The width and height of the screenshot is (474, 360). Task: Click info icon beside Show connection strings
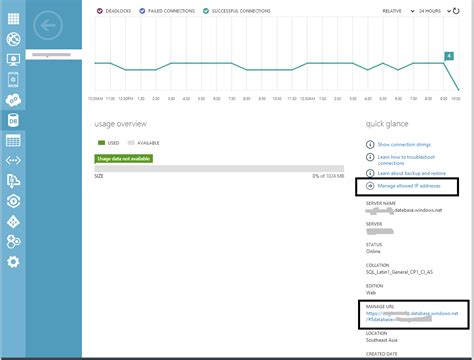tap(370, 144)
